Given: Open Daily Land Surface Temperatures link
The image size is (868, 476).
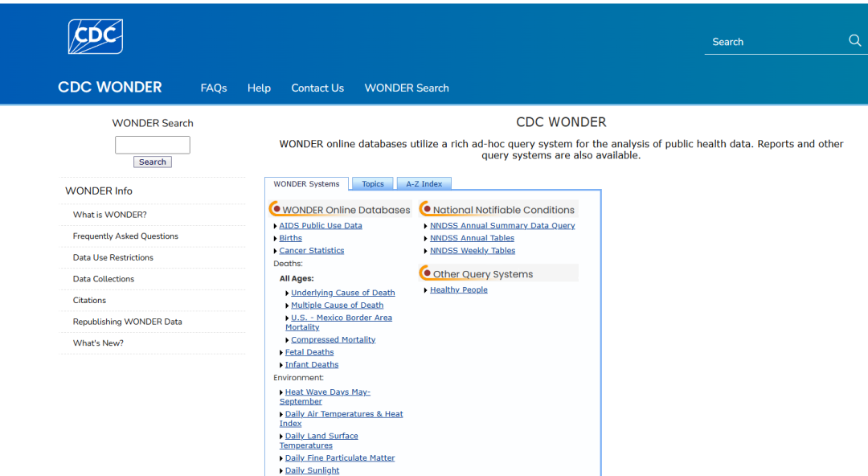Looking at the screenshot, I should (x=319, y=441).
